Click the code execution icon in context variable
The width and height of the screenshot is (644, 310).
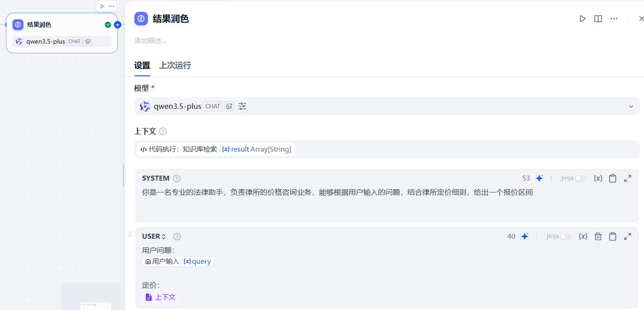143,149
